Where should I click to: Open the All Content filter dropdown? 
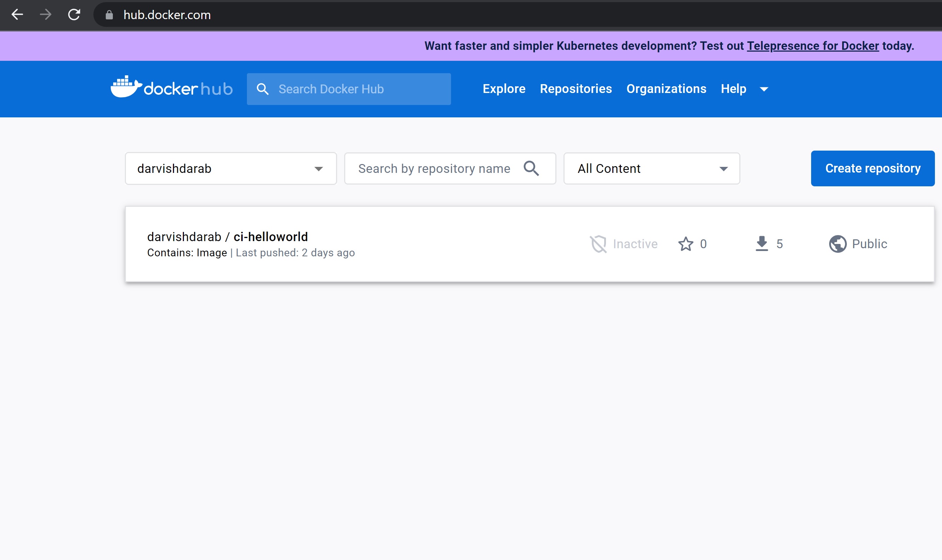tap(652, 168)
